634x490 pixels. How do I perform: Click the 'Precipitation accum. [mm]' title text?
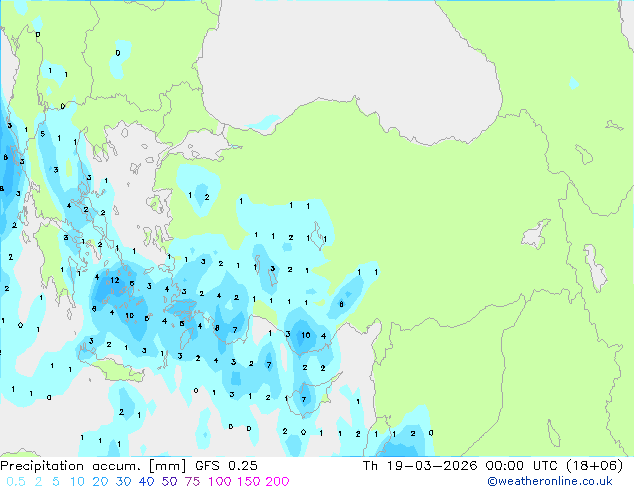click(93, 466)
